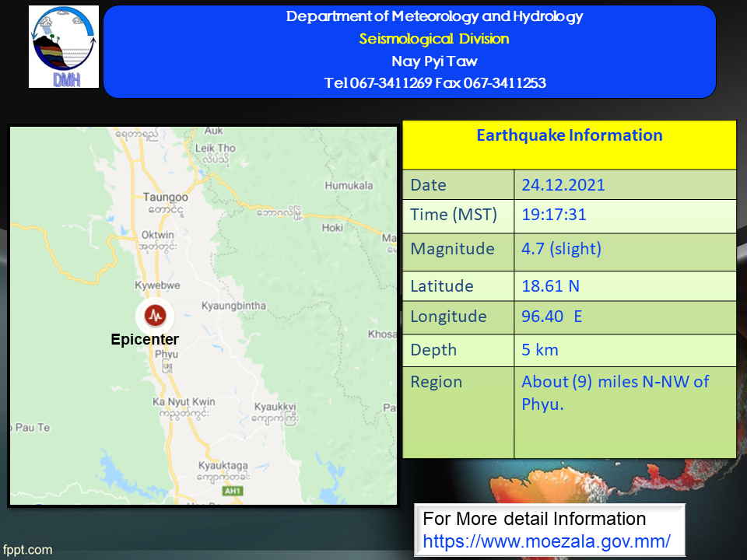The height and width of the screenshot is (560, 747).
Task: Click the 'Date' label cell
Action: point(458,184)
